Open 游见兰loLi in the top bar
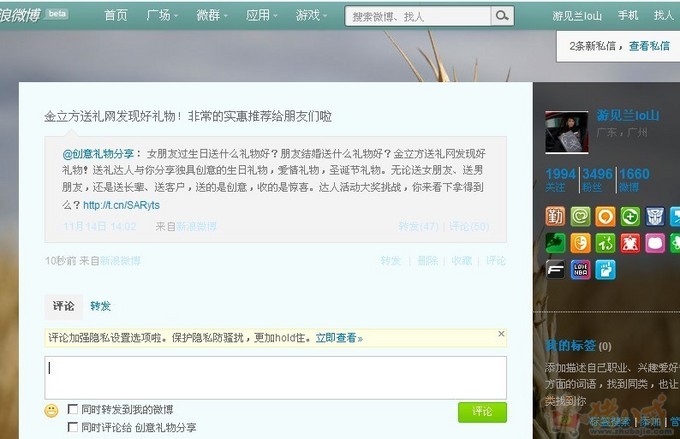Viewport: 680px width, 439px height. [577, 16]
